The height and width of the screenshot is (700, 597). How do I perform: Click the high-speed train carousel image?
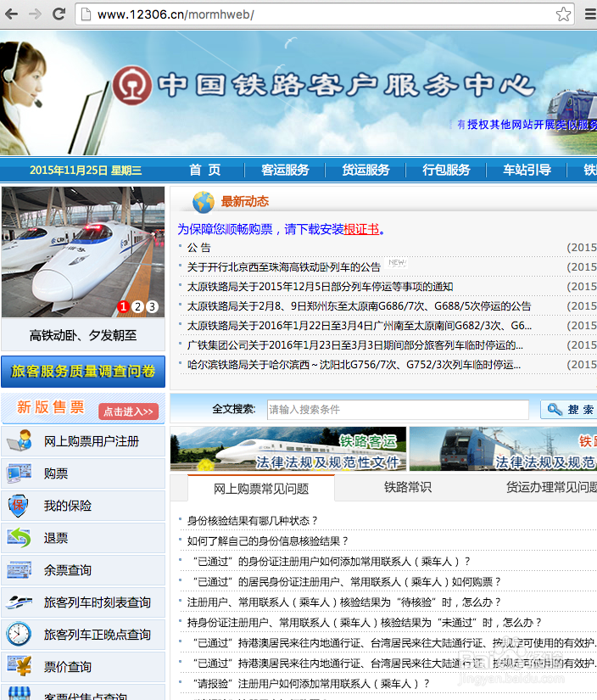83,252
